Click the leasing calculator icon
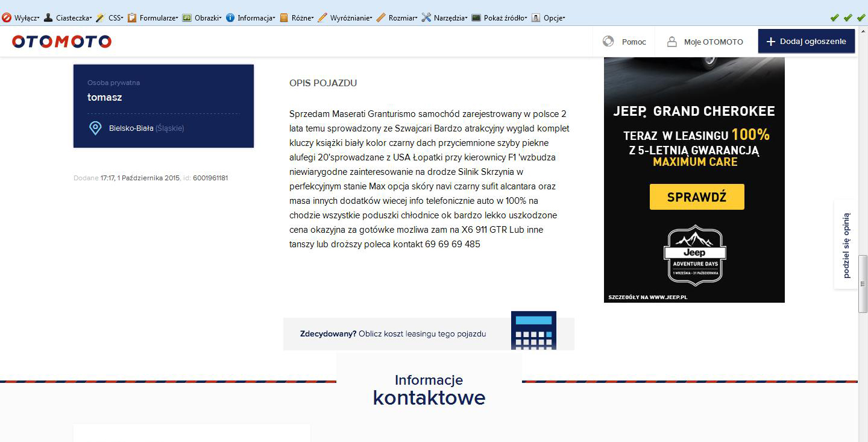Viewport: 868px width, 442px height. coord(533,330)
